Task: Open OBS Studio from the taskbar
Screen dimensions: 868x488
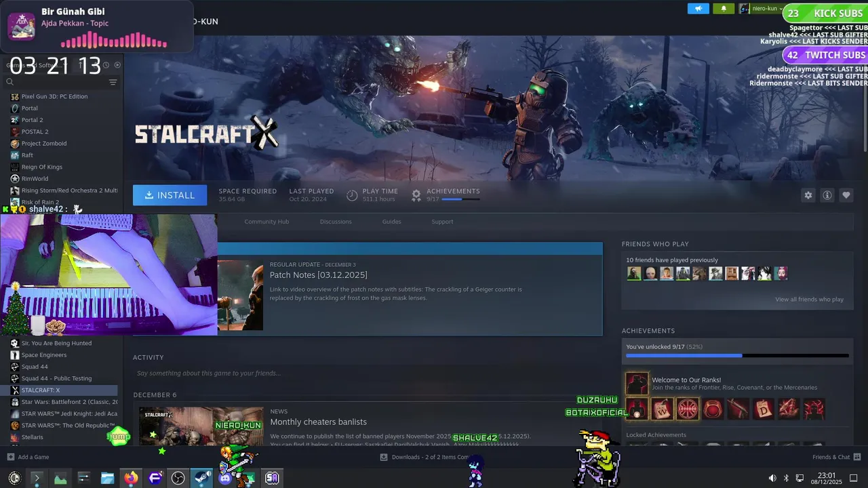Action: click(178, 478)
